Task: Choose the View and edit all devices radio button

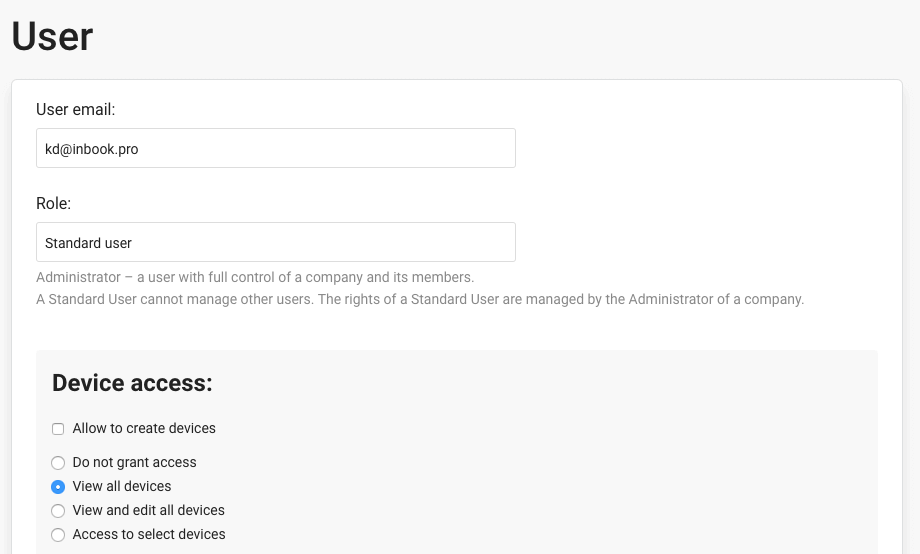Action: [x=58, y=511]
